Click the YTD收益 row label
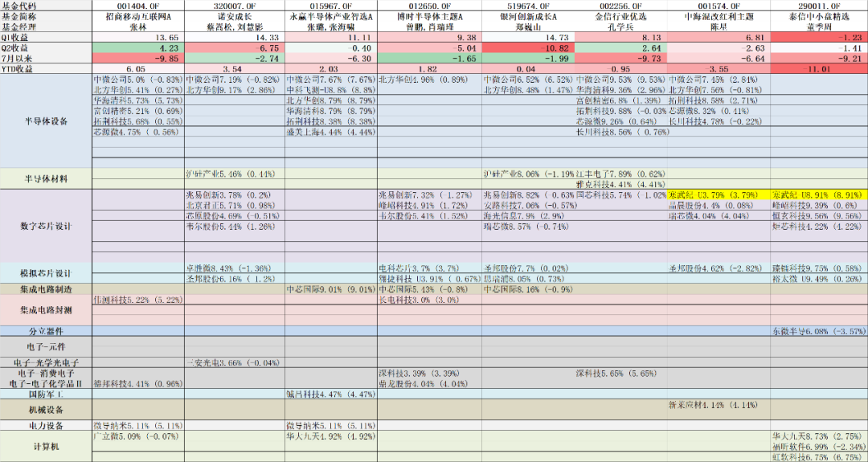868x462 pixels. (17, 68)
